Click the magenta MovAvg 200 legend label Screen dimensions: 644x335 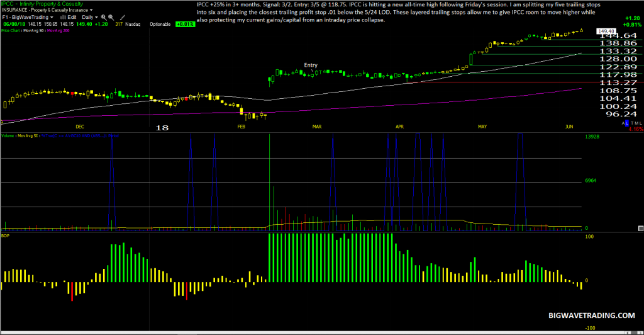click(58, 30)
